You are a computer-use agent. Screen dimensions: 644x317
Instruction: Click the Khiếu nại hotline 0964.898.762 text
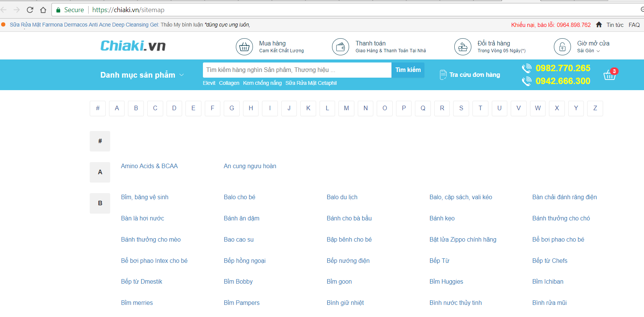[x=551, y=25]
